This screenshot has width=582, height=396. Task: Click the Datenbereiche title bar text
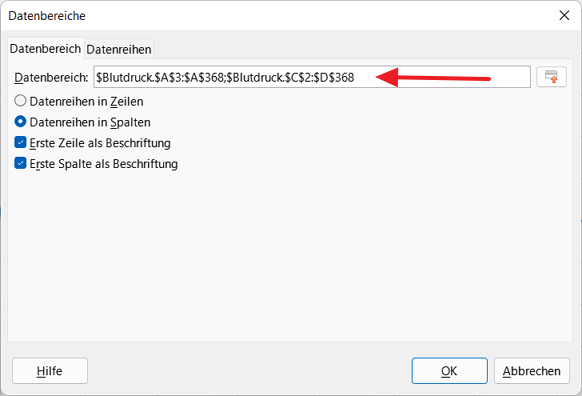[x=47, y=16]
